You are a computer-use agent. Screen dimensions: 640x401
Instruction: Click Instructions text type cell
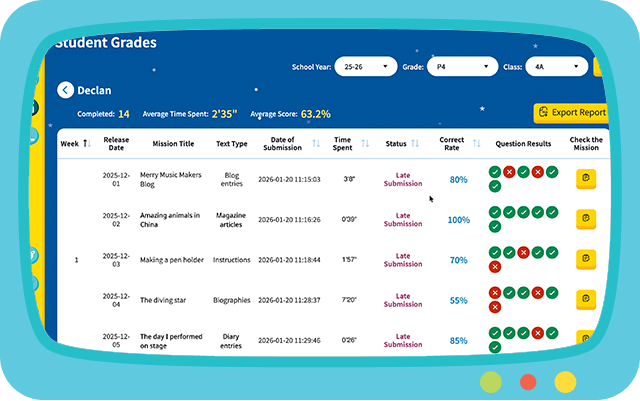pos(231,260)
